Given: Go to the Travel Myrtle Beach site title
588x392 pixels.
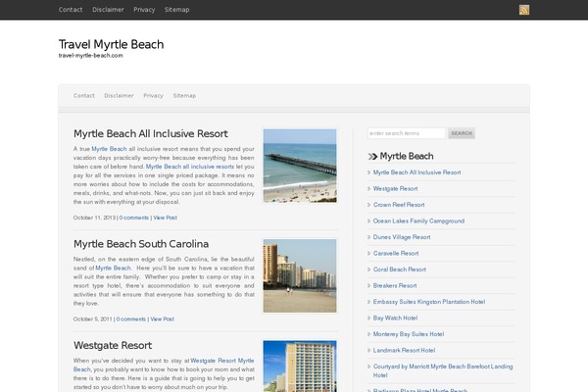Looking at the screenshot, I should (111, 44).
